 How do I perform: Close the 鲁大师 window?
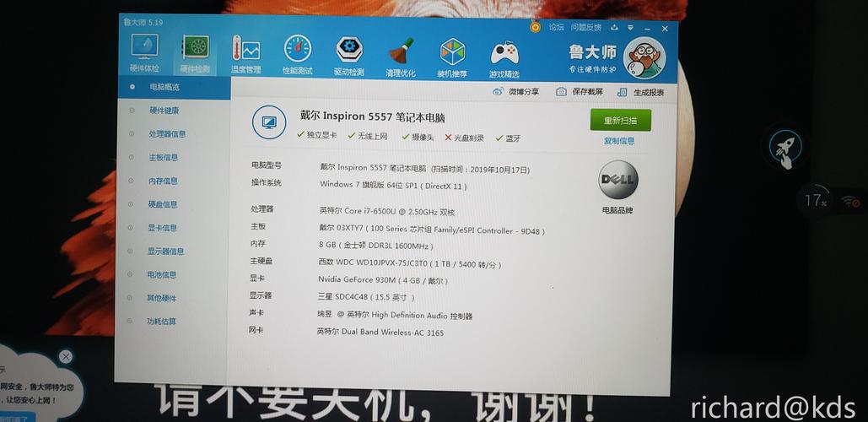(x=665, y=29)
